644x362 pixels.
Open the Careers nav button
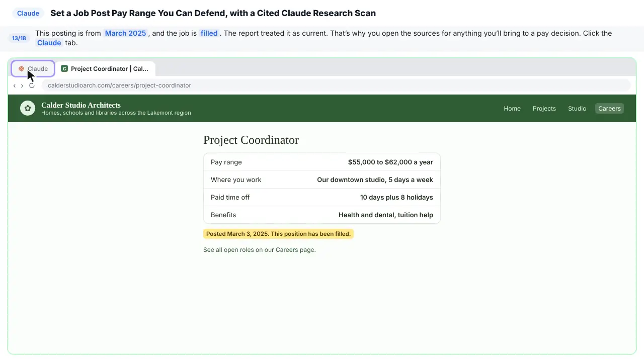[x=609, y=109]
